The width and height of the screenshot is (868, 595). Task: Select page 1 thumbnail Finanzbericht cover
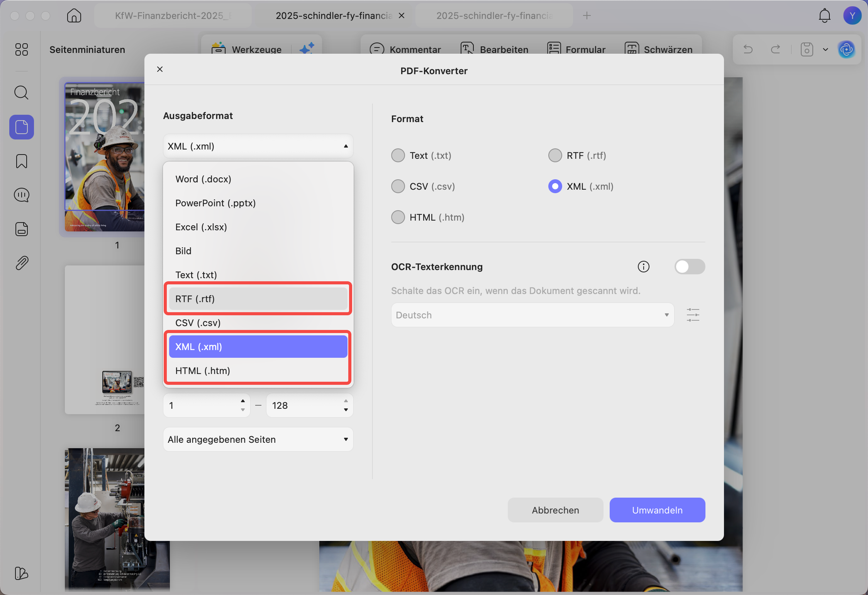[105, 157]
